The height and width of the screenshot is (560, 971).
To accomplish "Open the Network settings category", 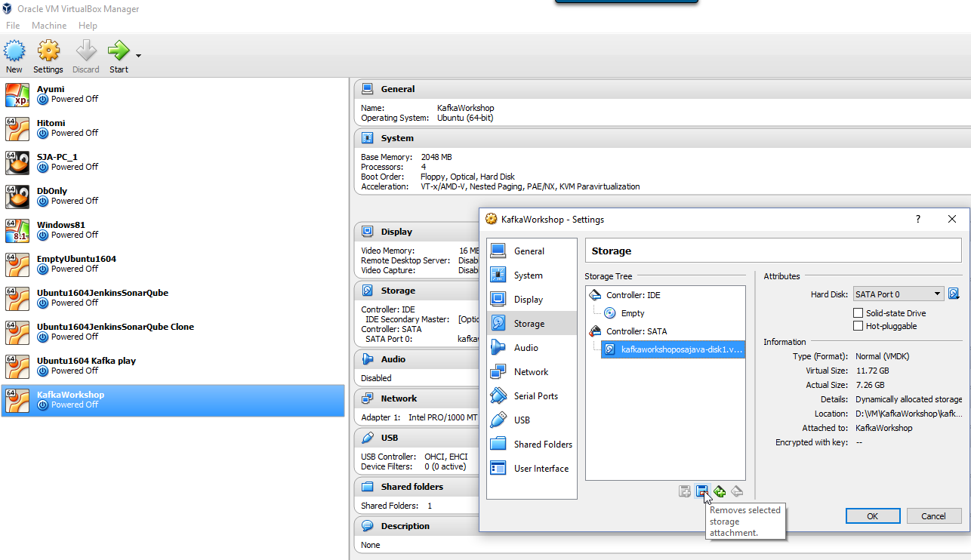I will point(532,372).
